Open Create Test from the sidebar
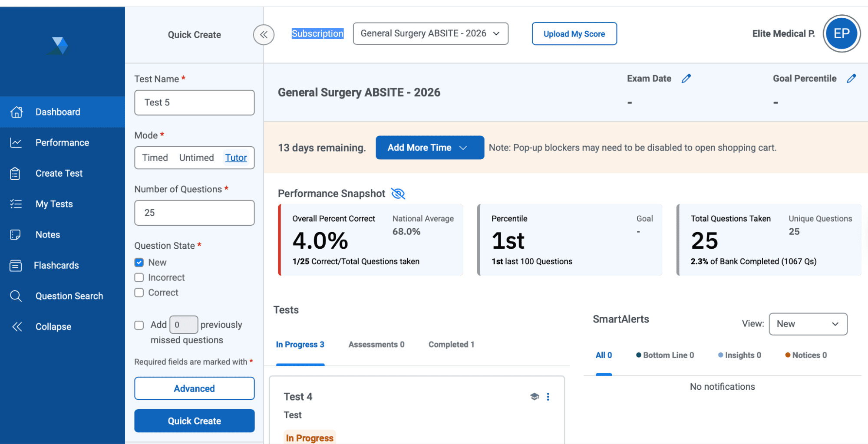The image size is (868, 444). [59, 173]
